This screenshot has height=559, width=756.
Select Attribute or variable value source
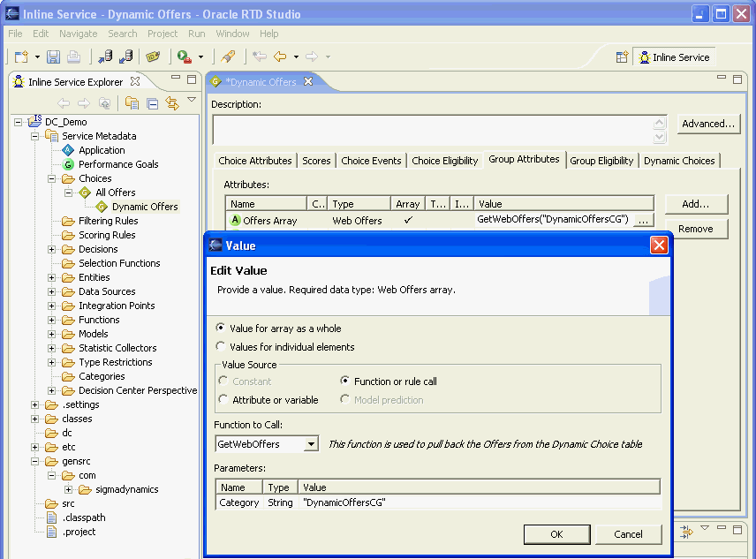coord(223,399)
